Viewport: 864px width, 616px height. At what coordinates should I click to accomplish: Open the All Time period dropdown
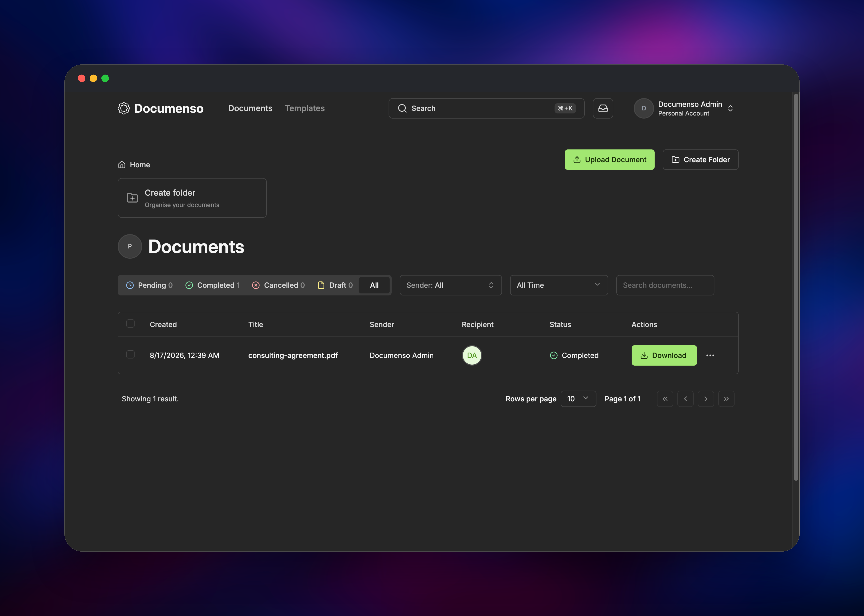coord(559,285)
